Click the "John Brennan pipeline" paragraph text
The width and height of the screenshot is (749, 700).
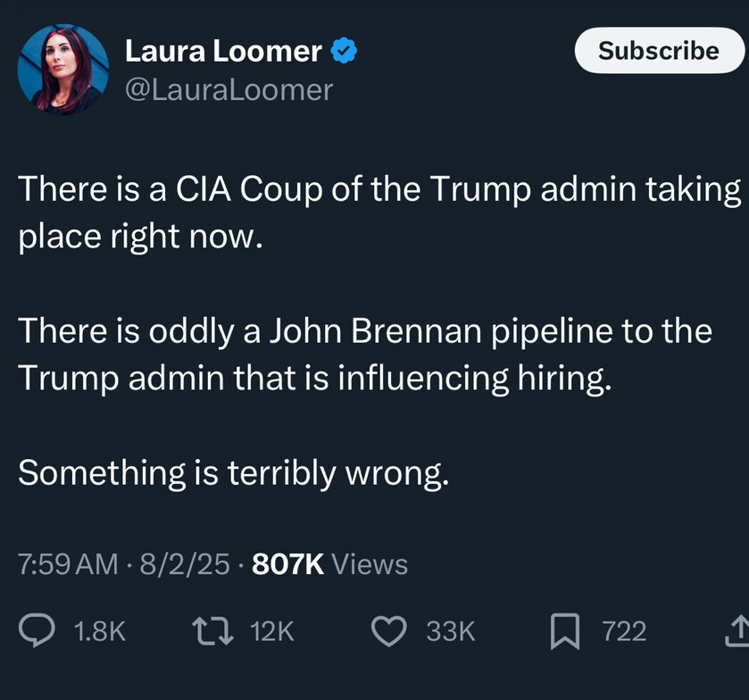pos(364,354)
